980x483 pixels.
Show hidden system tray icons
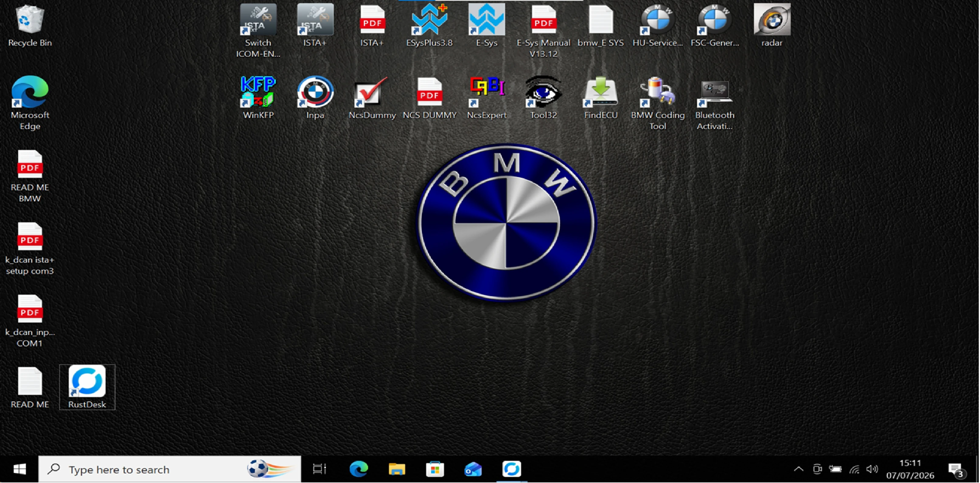coord(799,469)
